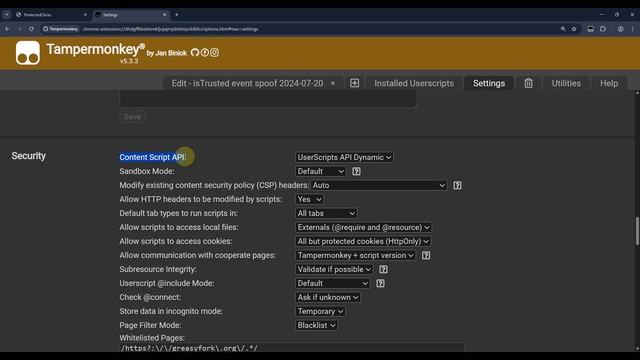Switch to Installed Userscripts tab
The image size is (640, 360).
click(x=414, y=83)
